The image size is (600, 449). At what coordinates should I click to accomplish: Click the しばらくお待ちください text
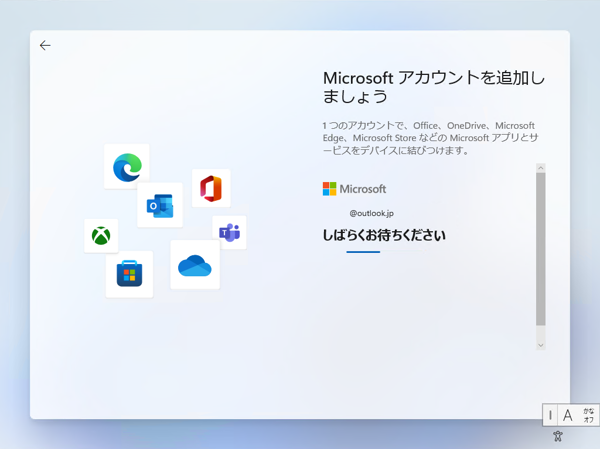(384, 235)
